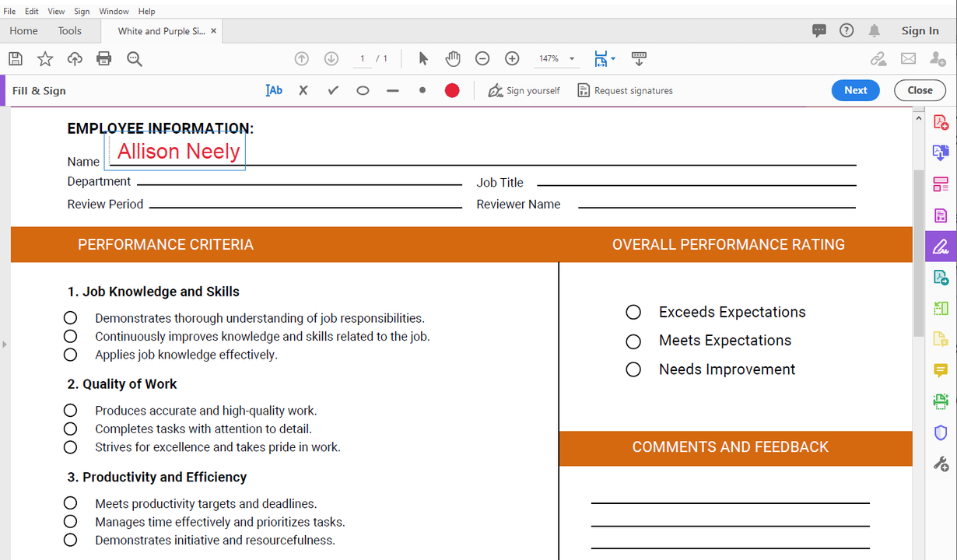Select the X crossmark annotation tool
This screenshot has height=560, width=957.
click(303, 90)
